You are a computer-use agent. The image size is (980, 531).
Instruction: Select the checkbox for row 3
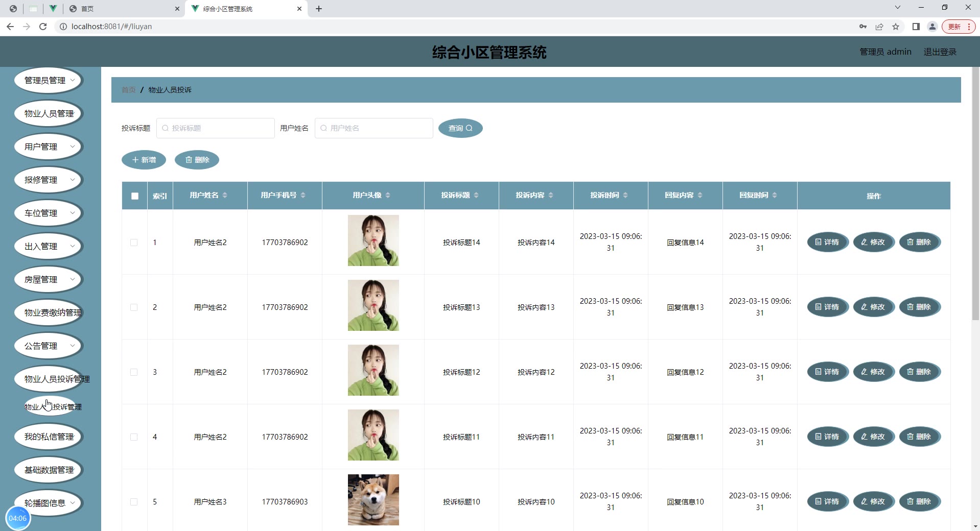tap(134, 372)
